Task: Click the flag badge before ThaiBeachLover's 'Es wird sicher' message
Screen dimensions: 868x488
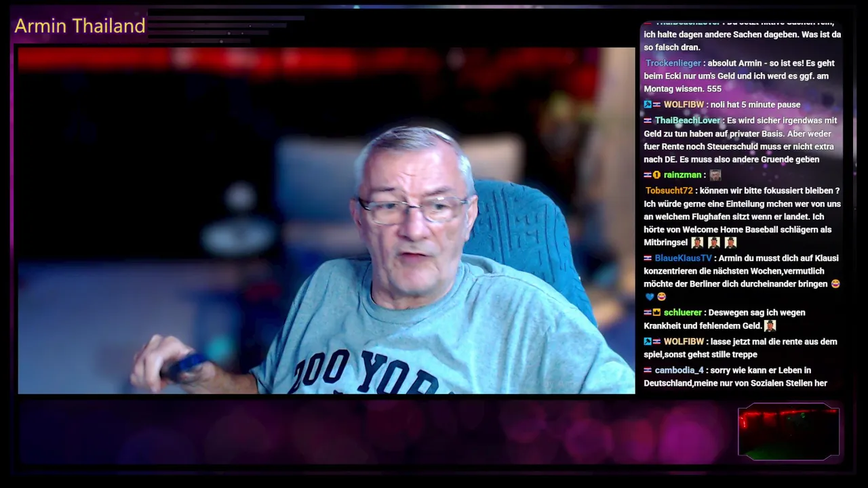Action: [x=648, y=121]
